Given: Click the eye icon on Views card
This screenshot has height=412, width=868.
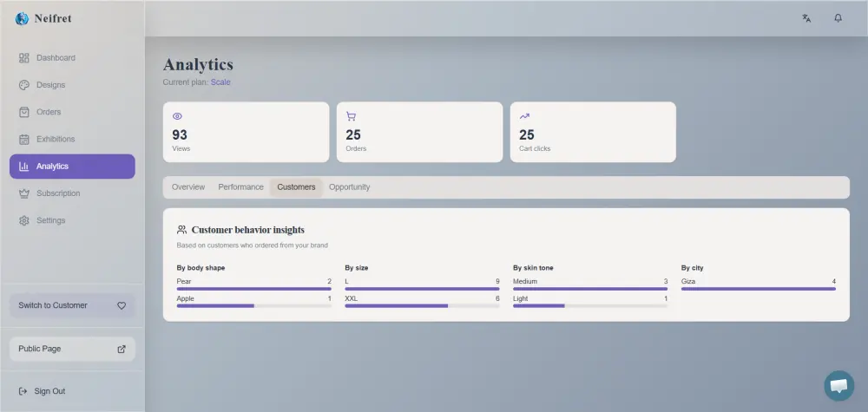Looking at the screenshot, I should (x=177, y=116).
